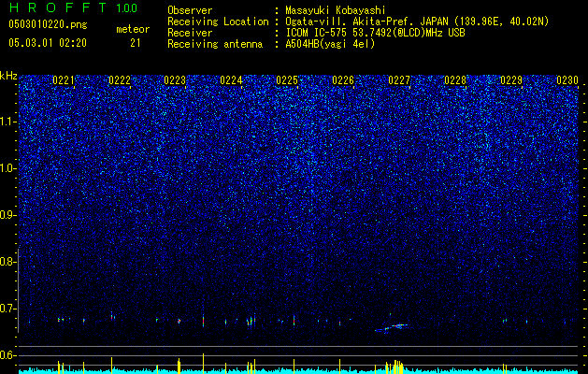Click the 1.0 kHz axis label
The image size is (588, 374).
point(7,168)
